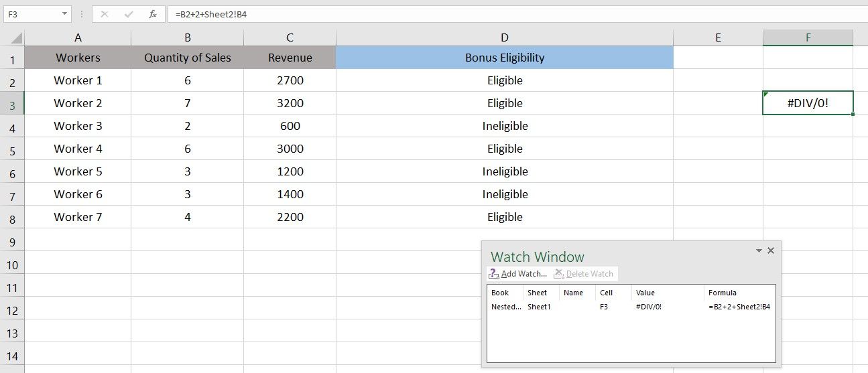Click revenue cell 2700
868x373 pixels.
coord(290,80)
